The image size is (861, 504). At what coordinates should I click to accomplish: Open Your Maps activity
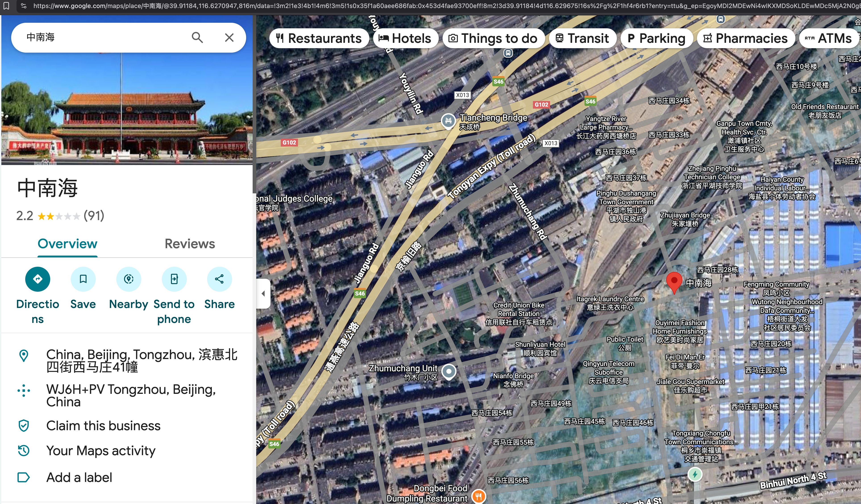[101, 451]
